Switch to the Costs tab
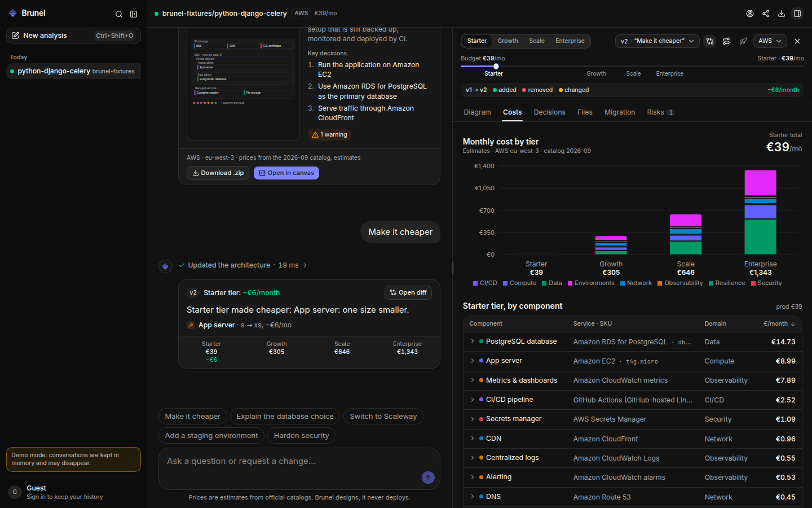Screen dimensions: 812x508 tap(512, 112)
